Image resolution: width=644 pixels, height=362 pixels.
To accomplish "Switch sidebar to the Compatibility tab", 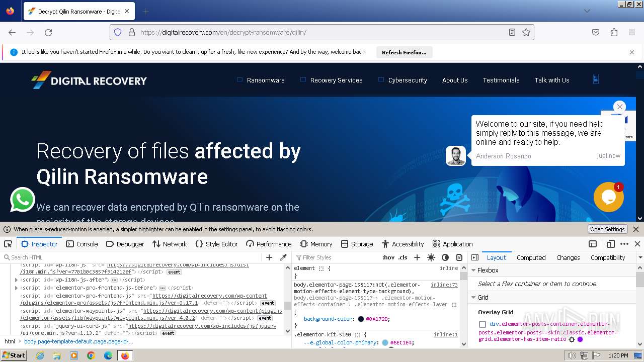I will tap(608, 257).
